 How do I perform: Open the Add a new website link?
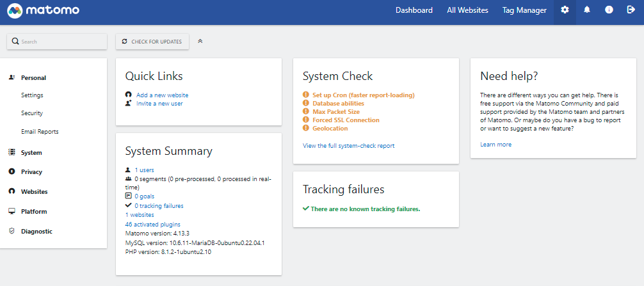[162, 95]
